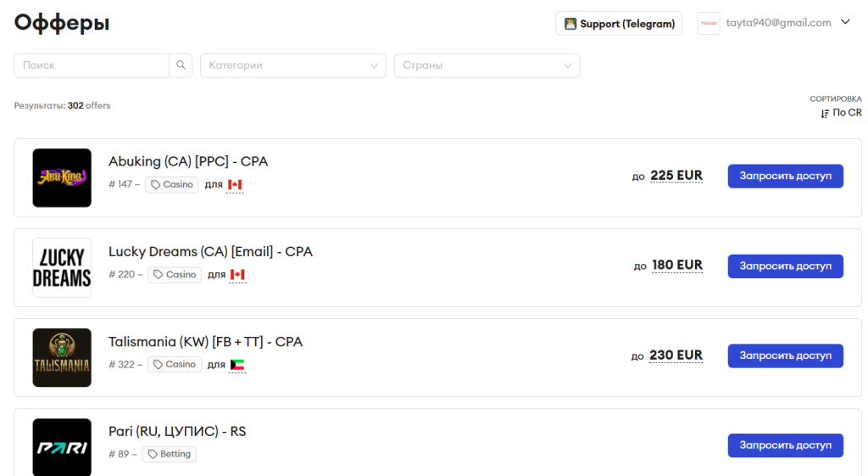
Task: Open the Abuking offer logo
Action: pyautogui.click(x=62, y=178)
